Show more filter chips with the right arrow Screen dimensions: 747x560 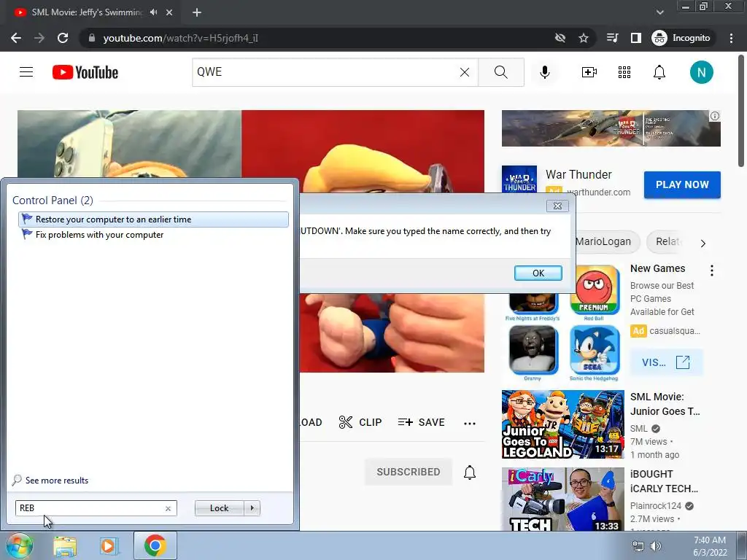pyautogui.click(x=703, y=244)
